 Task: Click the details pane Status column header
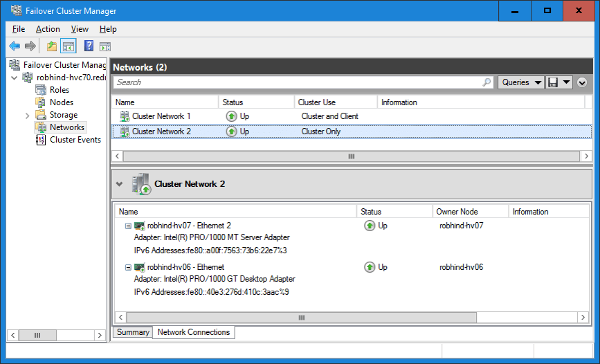click(x=394, y=212)
